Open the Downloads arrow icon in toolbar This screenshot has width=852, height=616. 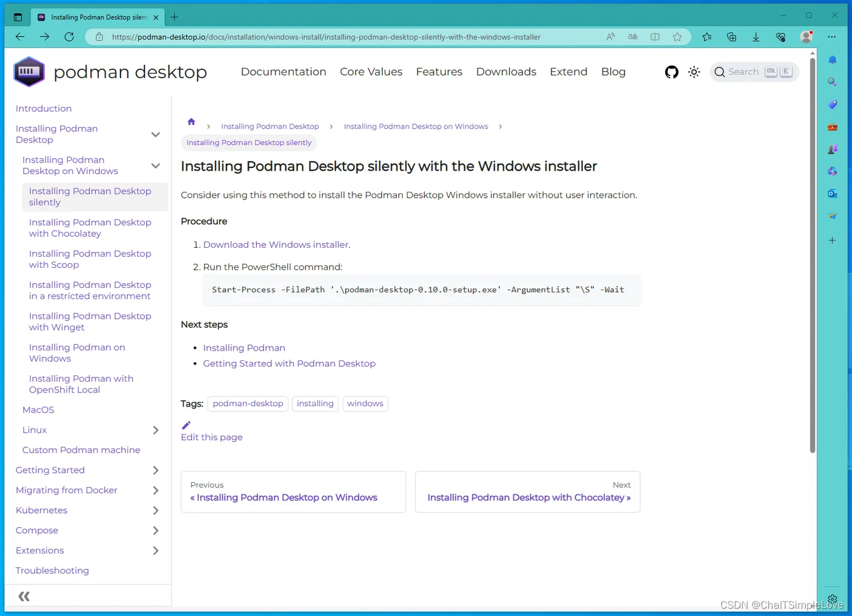pos(756,37)
